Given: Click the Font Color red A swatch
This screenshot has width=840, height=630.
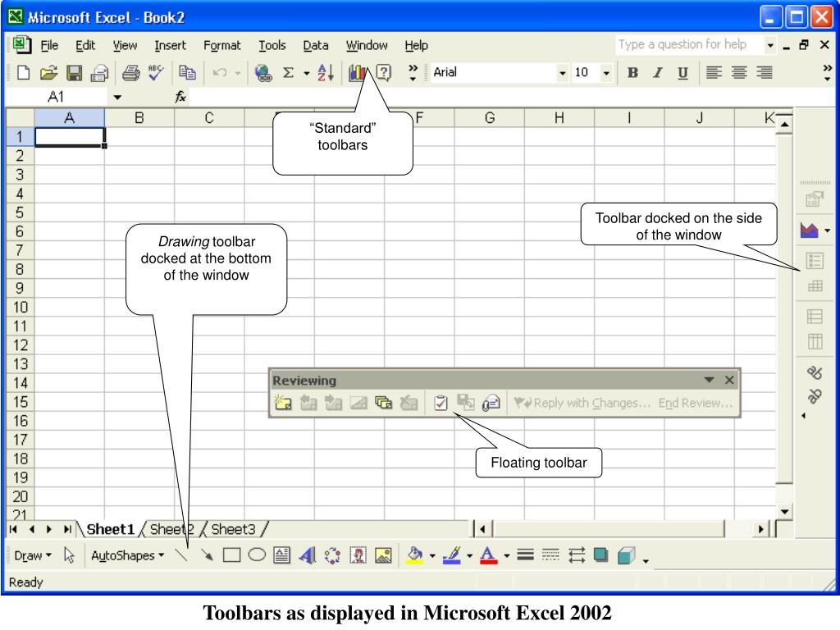Looking at the screenshot, I should pyautogui.click(x=488, y=555).
